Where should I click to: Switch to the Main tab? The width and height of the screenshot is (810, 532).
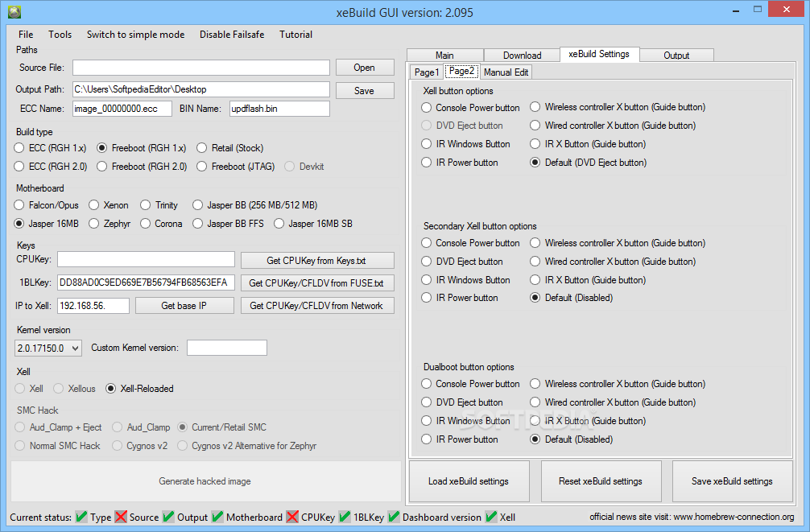point(444,56)
